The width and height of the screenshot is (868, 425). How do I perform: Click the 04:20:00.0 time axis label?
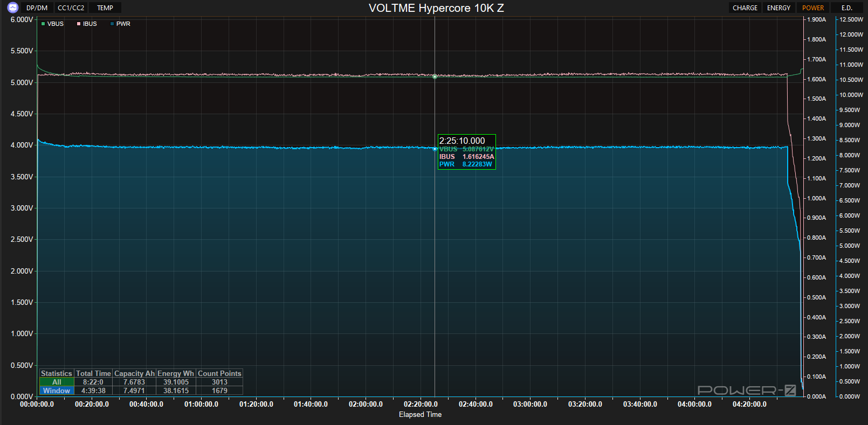click(749, 404)
